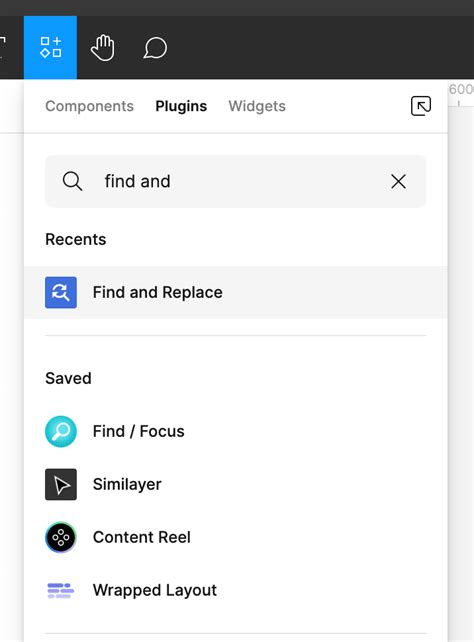Run the Find and Replace plugin

tap(236, 292)
